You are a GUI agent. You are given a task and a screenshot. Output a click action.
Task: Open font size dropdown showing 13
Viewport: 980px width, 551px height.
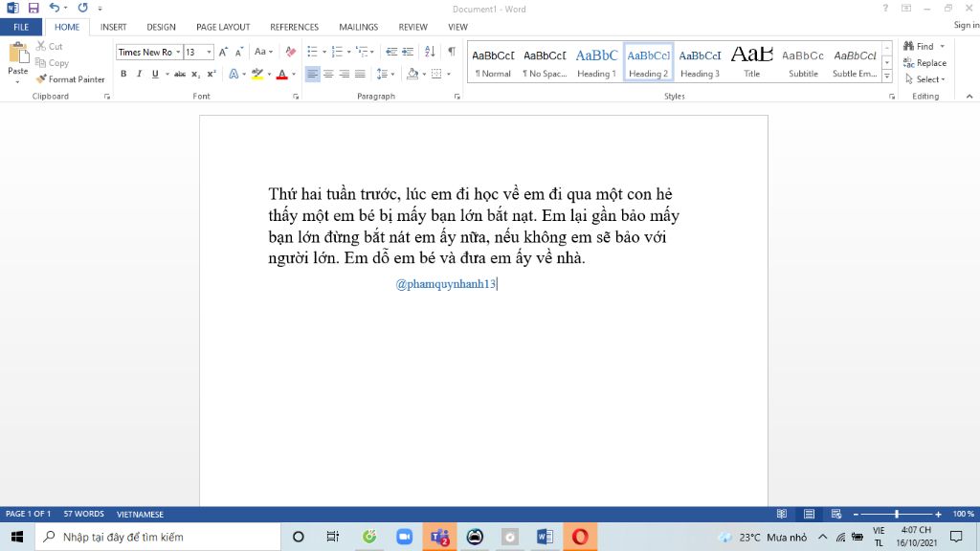click(209, 52)
